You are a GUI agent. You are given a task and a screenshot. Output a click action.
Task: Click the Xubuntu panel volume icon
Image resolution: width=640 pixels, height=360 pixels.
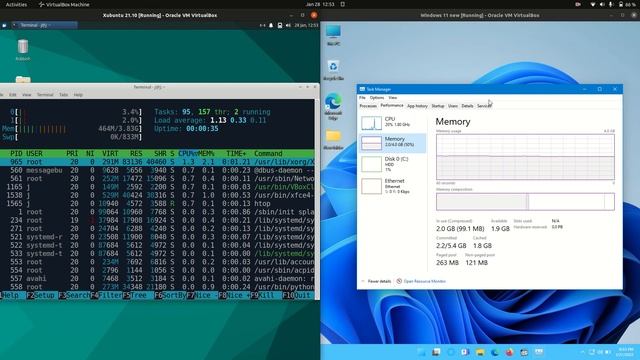coord(288,25)
